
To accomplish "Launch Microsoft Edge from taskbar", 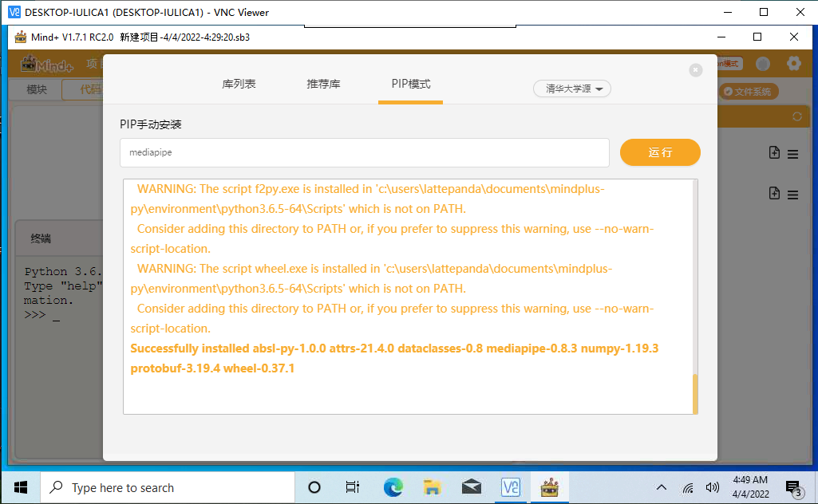I will (393, 487).
